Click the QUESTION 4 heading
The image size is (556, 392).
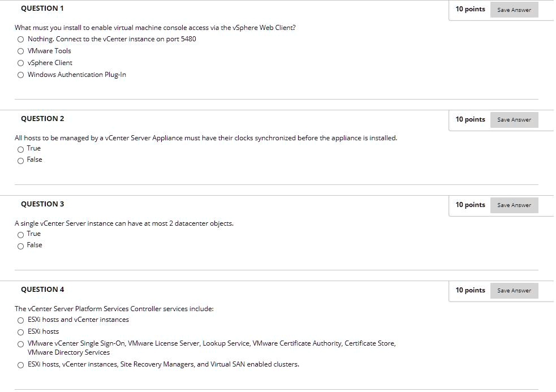click(42, 290)
